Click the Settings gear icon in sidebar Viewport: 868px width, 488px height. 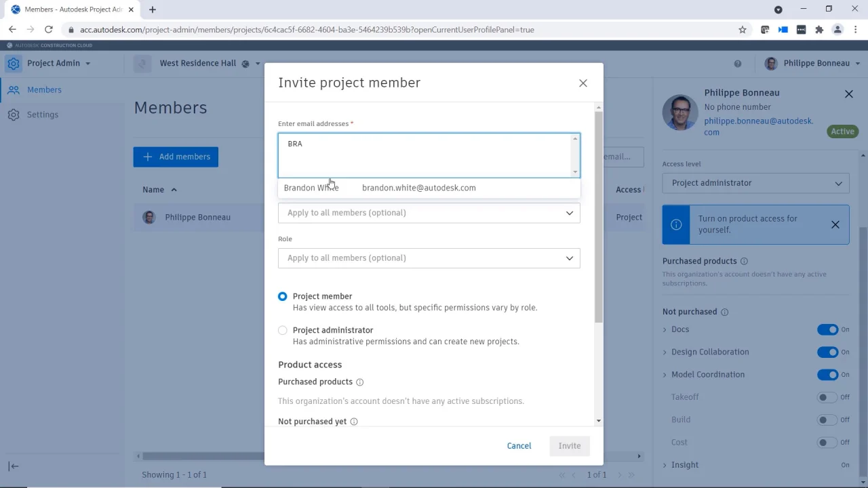pyautogui.click(x=14, y=115)
